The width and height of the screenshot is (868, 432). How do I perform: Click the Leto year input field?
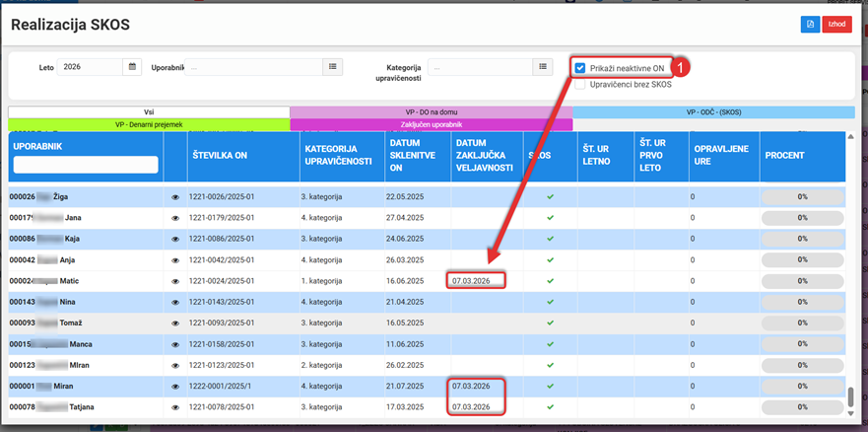pos(90,67)
